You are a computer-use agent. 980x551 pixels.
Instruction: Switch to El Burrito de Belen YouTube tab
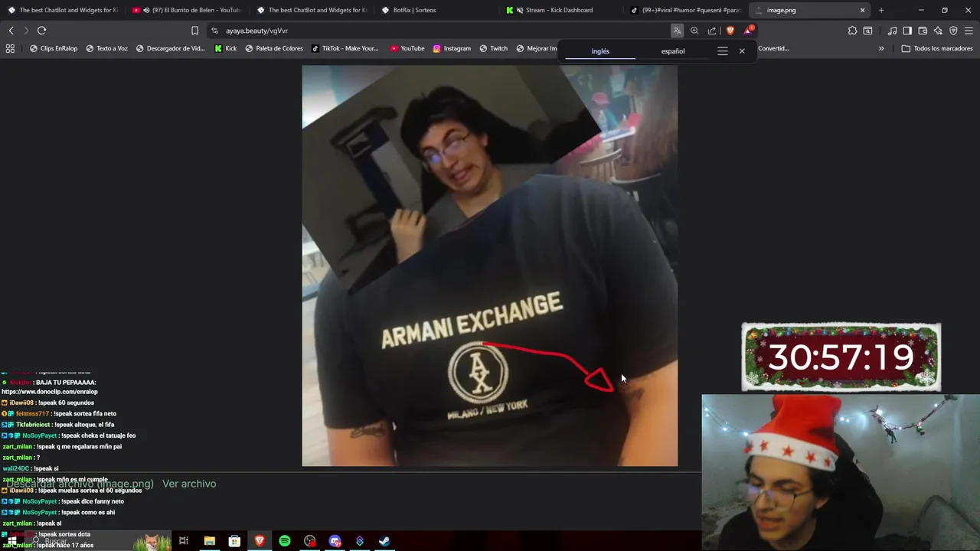click(186, 10)
